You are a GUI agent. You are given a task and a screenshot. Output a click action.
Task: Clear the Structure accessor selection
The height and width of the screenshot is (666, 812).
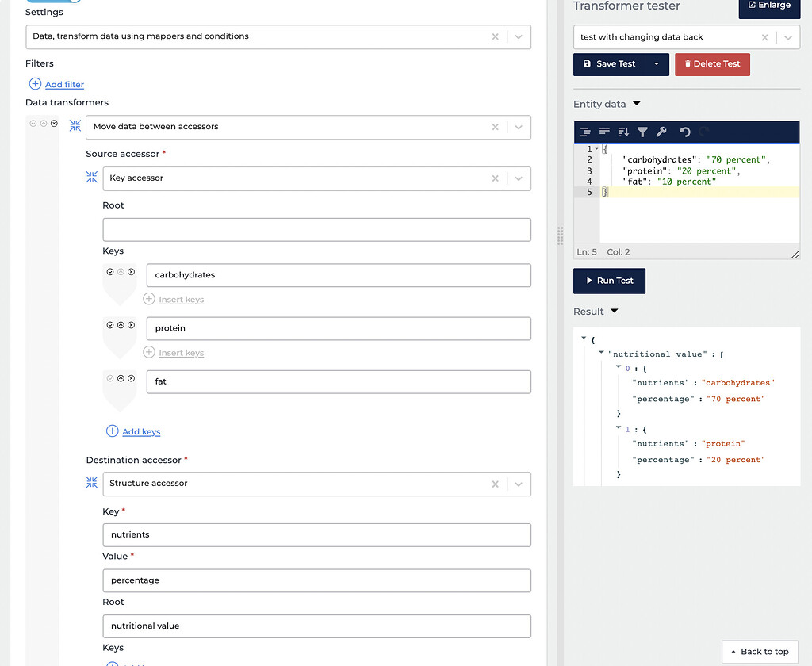click(x=496, y=484)
